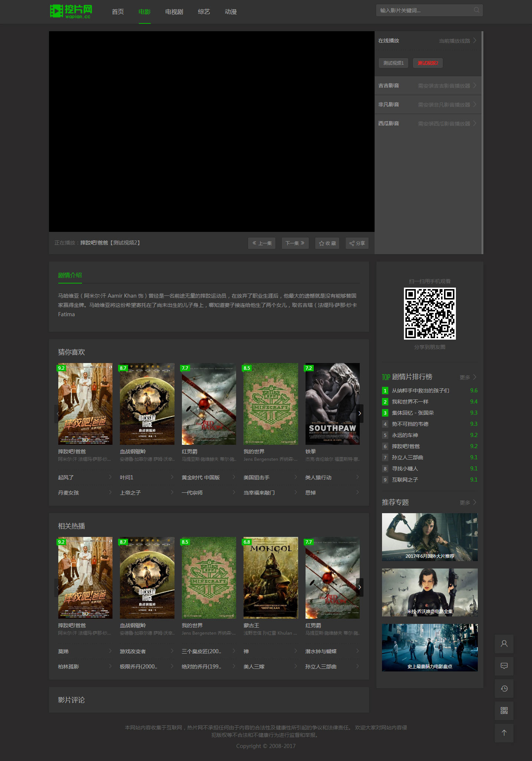Open 2017年6月国外大片推荐 topic image
The image size is (532, 761).
430,537
